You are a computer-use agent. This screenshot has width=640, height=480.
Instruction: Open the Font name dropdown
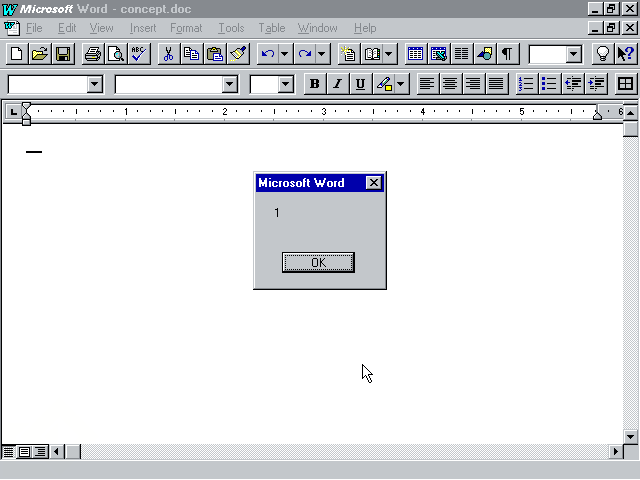click(229, 84)
